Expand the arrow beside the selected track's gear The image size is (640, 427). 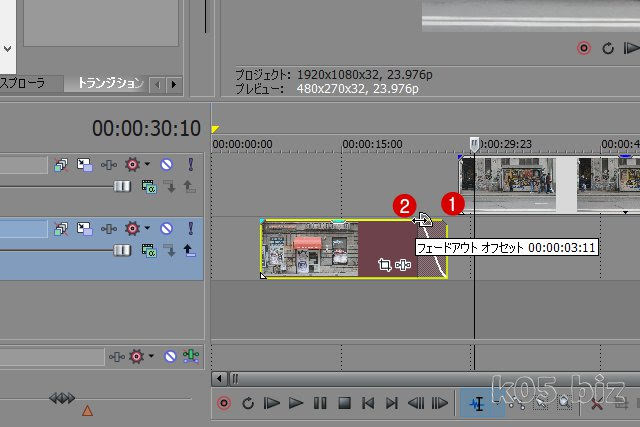147,228
